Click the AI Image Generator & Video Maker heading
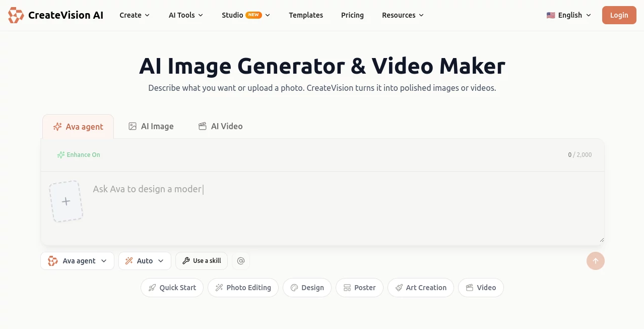Viewport: 644px width, 329px height. coord(322,66)
